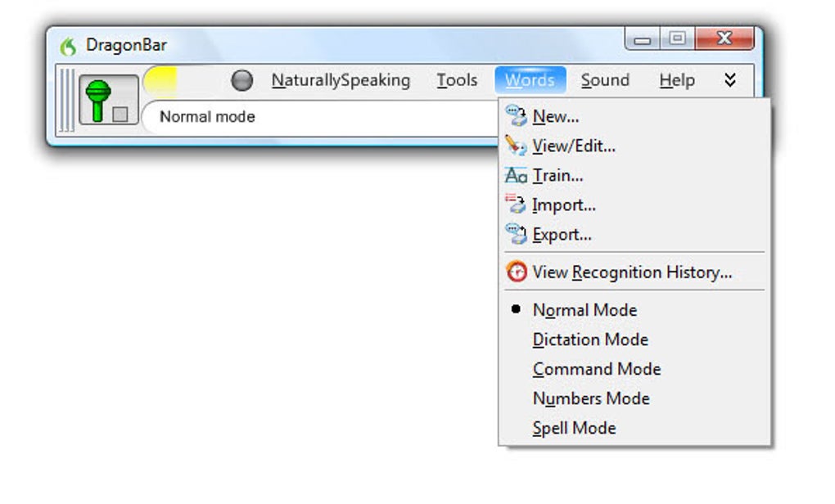Screen dimensions: 835x504
Task: Click the DragonBar window title text
Action: 126,45
